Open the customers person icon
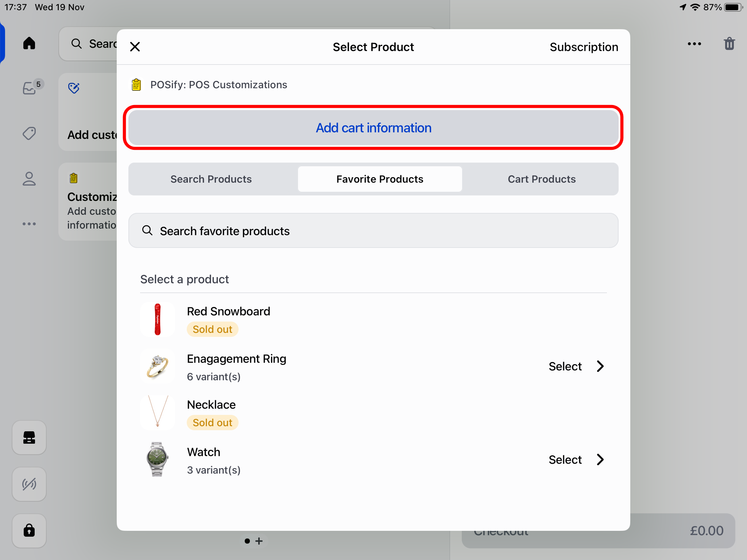Screen dimensions: 747x560 (x=29, y=179)
